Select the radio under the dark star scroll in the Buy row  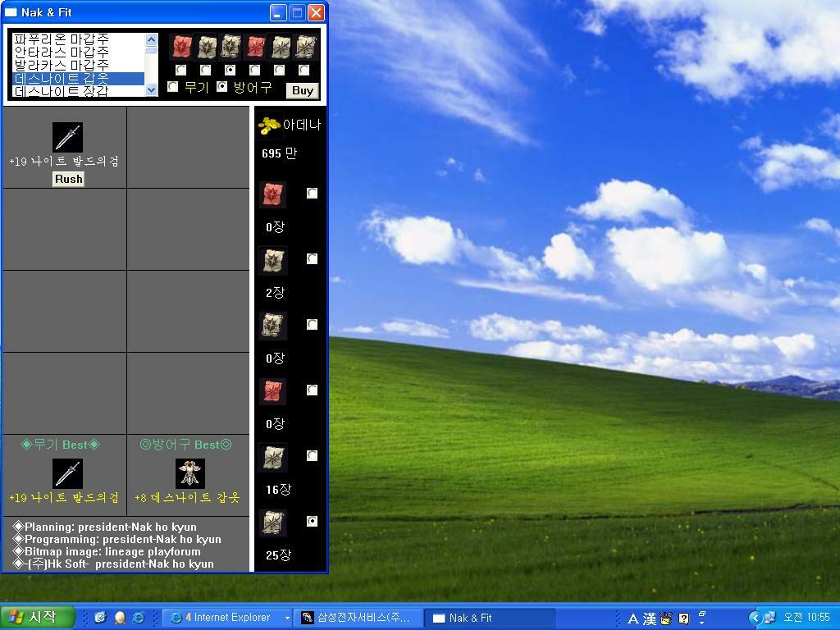231,70
